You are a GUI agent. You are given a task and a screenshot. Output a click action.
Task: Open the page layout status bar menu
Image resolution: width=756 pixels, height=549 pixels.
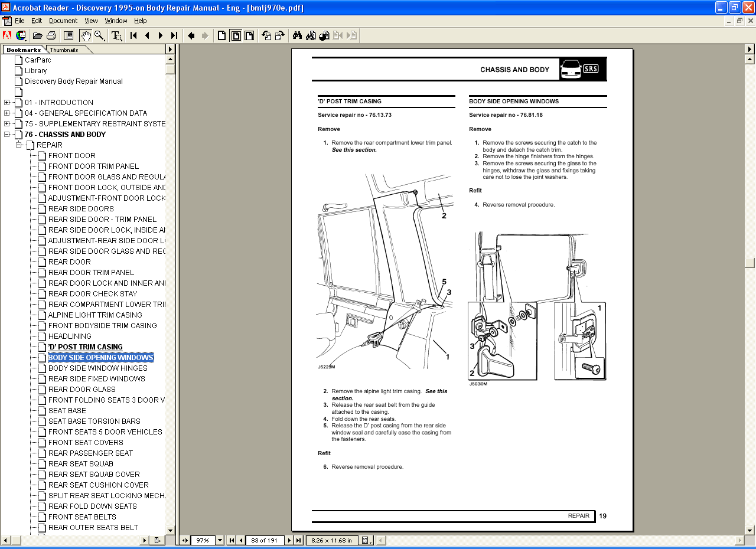(x=366, y=540)
